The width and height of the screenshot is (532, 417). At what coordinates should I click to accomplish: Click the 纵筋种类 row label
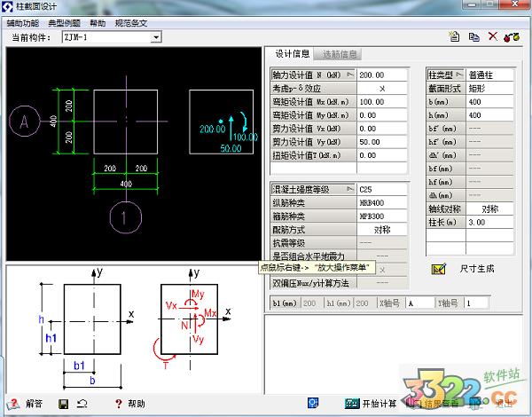[313, 202]
